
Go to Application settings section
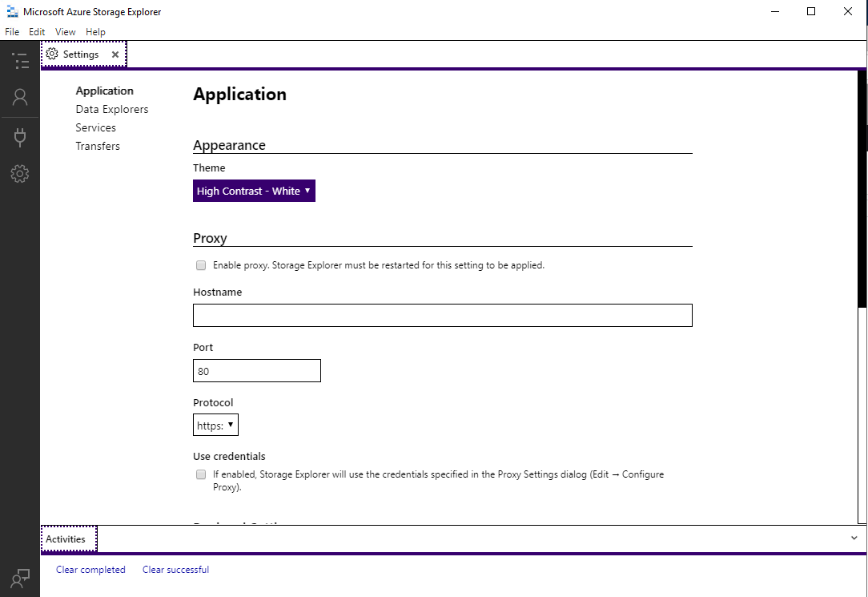tap(105, 91)
